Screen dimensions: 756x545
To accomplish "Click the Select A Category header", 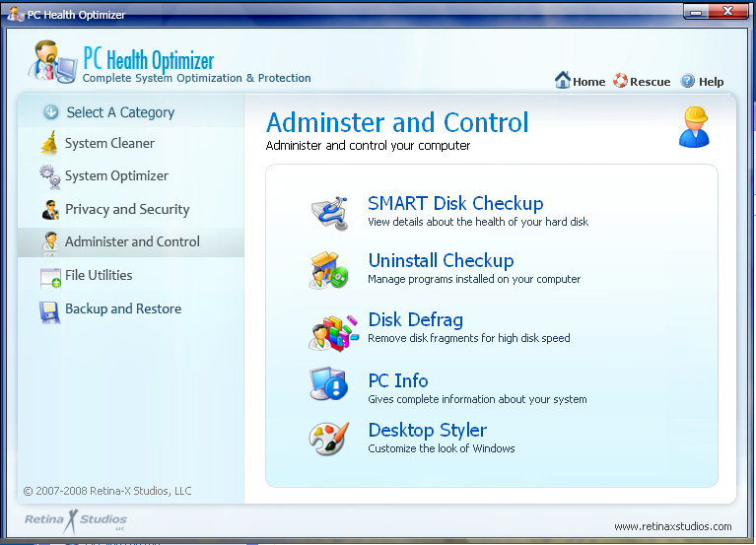I will (120, 112).
